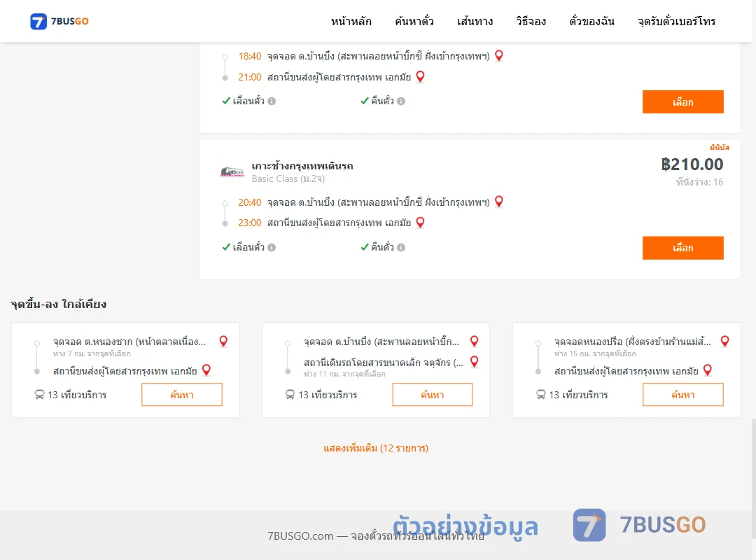Show map pin for หนองชาก stop card
The width and height of the screenshot is (756, 560).
tap(223, 341)
